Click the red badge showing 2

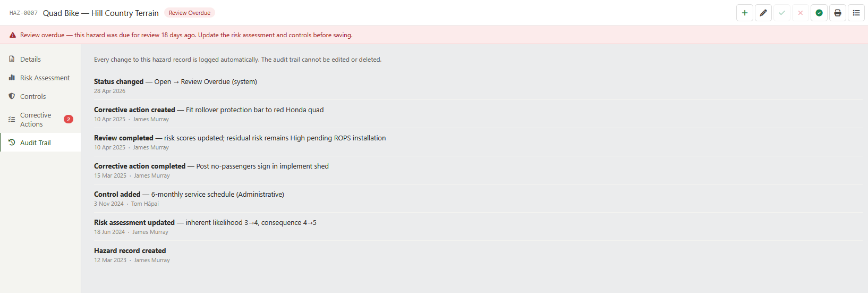pyautogui.click(x=69, y=119)
